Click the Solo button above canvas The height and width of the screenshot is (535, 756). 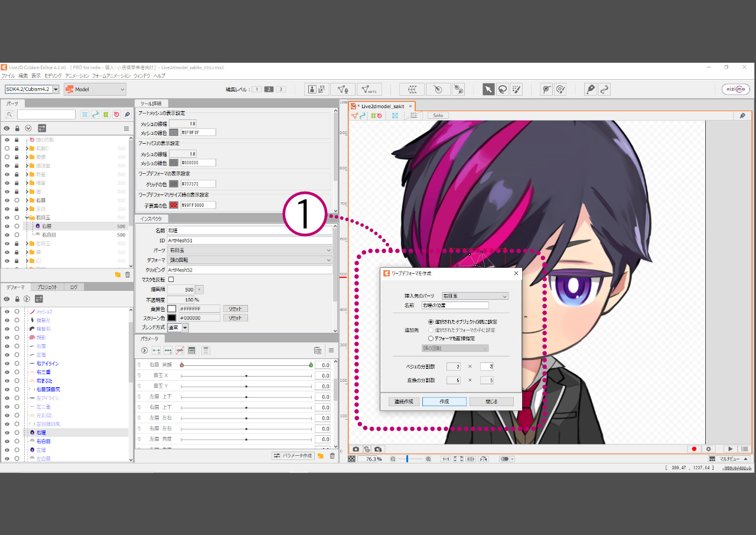click(438, 115)
